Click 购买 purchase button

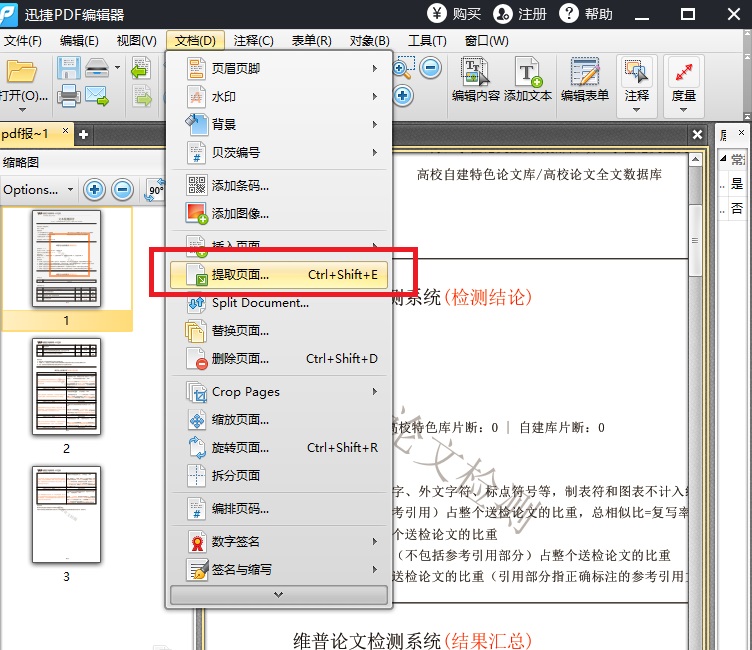(454, 14)
